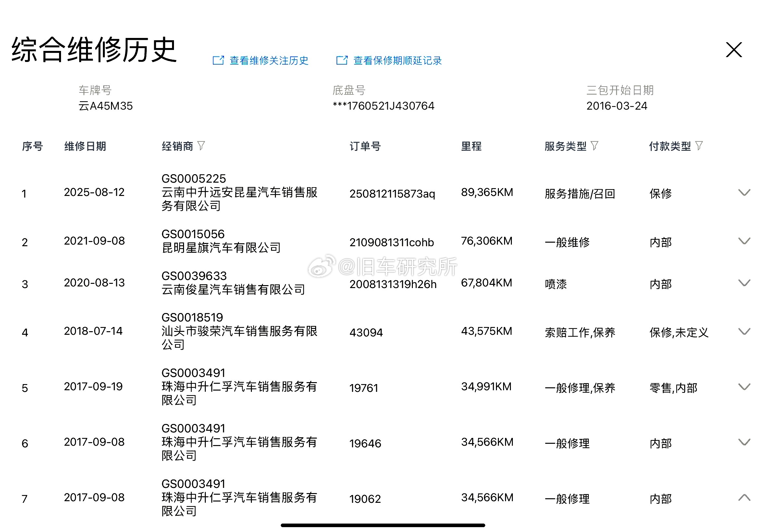The width and height of the screenshot is (766, 532).
Task: Expand row 2 dated 2021-09-08
Action: point(744,241)
